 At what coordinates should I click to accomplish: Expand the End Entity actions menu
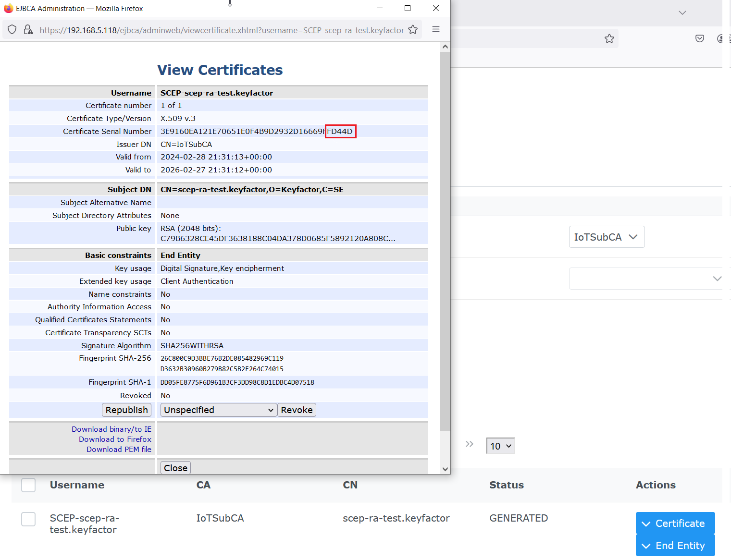pyautogui.click(x=675, y=546)
